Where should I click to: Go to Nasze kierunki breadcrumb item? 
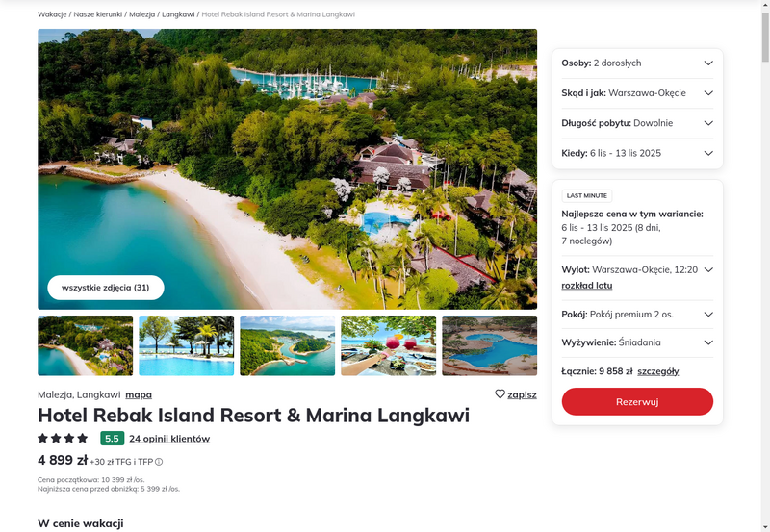pyautogui.click(x=98, y=14)
